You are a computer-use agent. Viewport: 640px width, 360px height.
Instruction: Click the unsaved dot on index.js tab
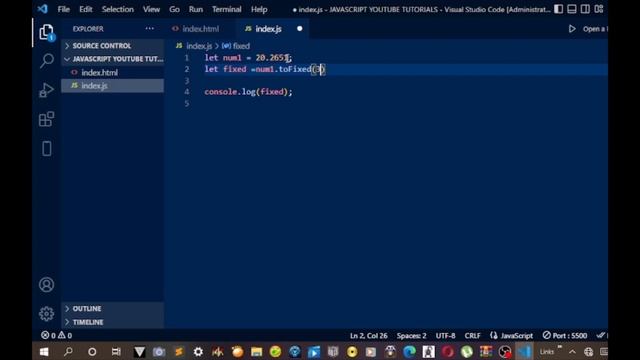[300, 29]
